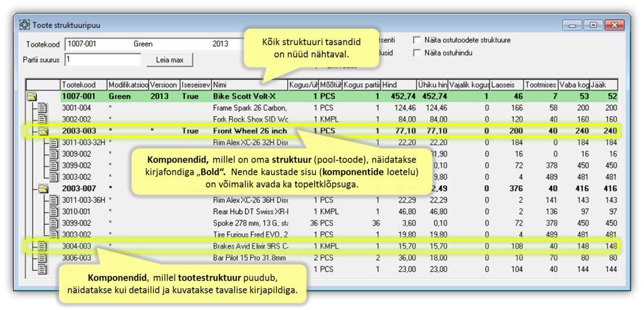Click name cell Tire Furious Fred EVO
This screenshot has height=310, width=644.
coord(250,234)
